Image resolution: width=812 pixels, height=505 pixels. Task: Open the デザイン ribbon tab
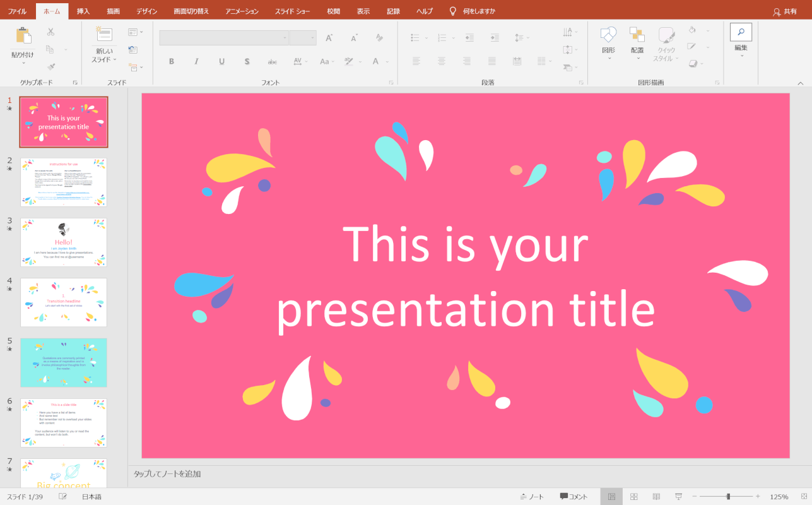(146, 11)
